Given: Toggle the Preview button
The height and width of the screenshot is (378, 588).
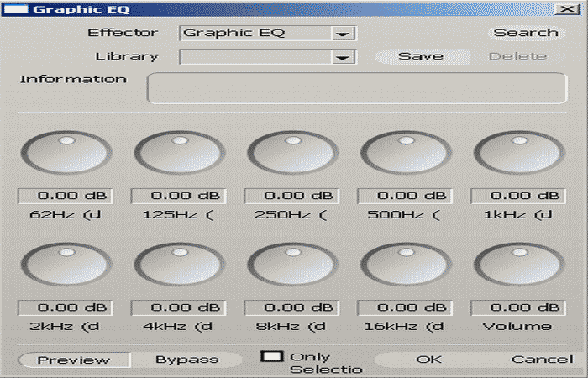Looking at the screenshot, I should pyautogui.click(x=74, y=360).
